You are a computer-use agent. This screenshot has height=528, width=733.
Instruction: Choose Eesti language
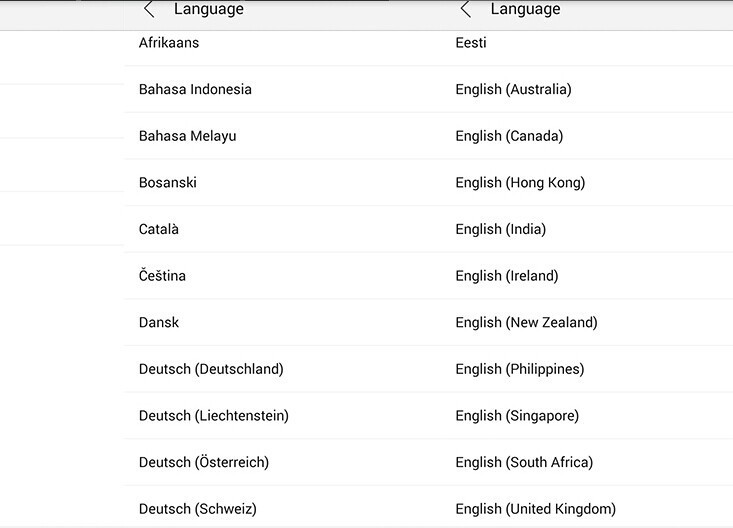point(471,43)
